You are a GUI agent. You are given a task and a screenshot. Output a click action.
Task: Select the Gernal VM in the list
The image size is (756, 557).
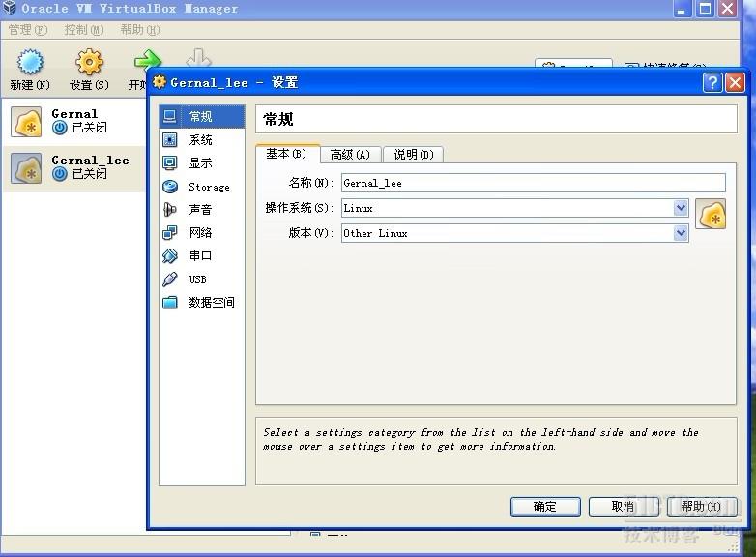(x=74, y=122)
